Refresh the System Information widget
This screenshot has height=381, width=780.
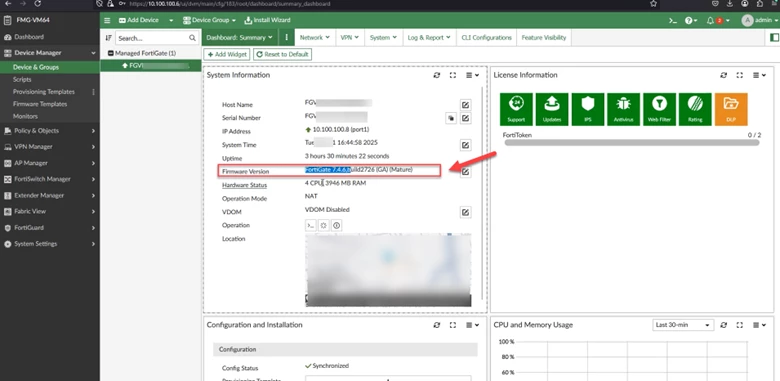(x=437, y=75)
